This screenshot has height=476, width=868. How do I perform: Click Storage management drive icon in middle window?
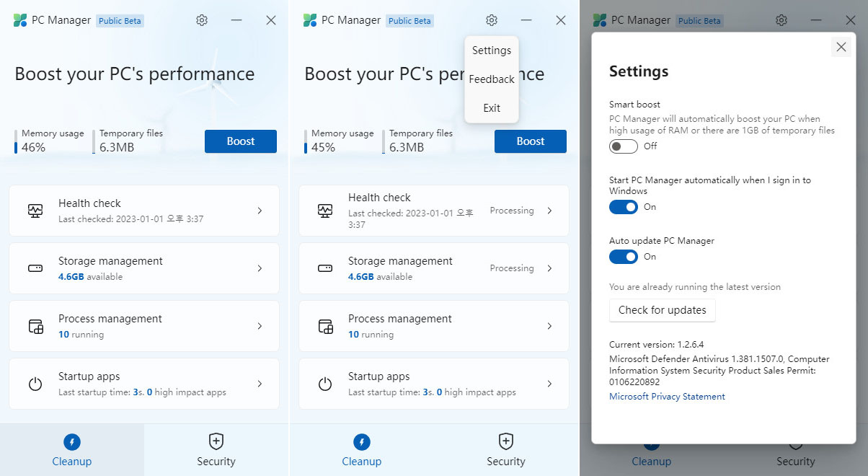[325, 268]
